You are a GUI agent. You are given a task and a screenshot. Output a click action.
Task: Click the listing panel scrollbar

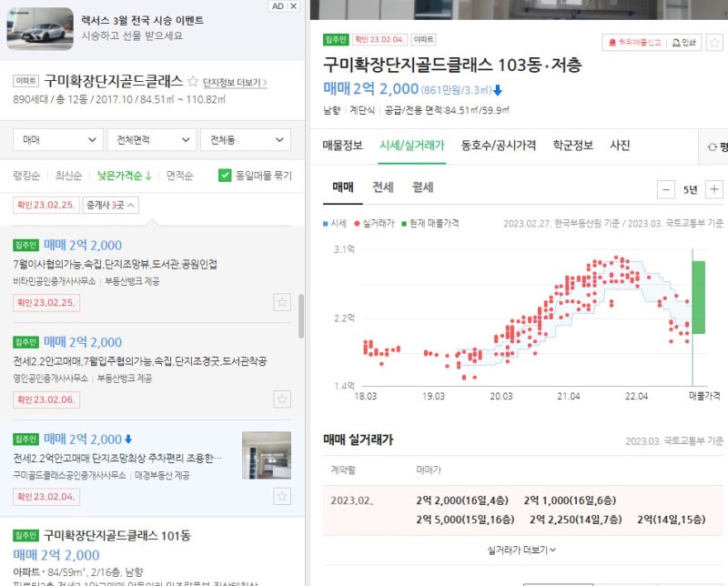pos(301,316)
